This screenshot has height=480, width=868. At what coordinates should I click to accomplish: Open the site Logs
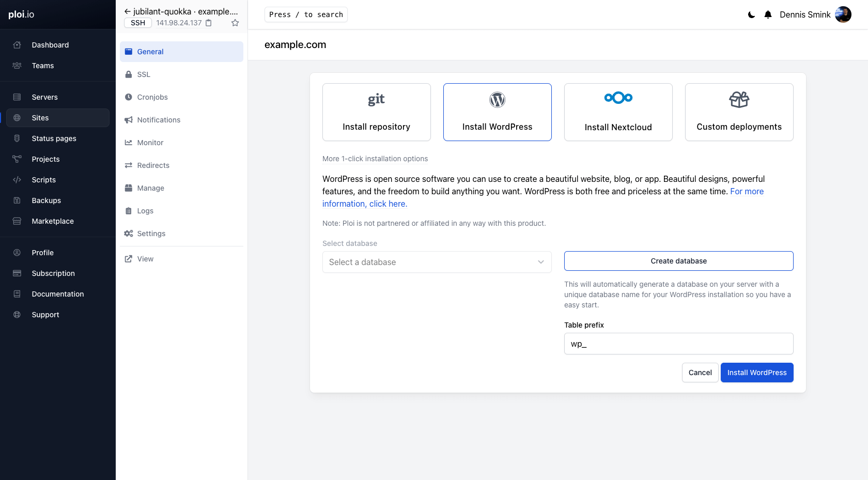[x=145, y=211]
